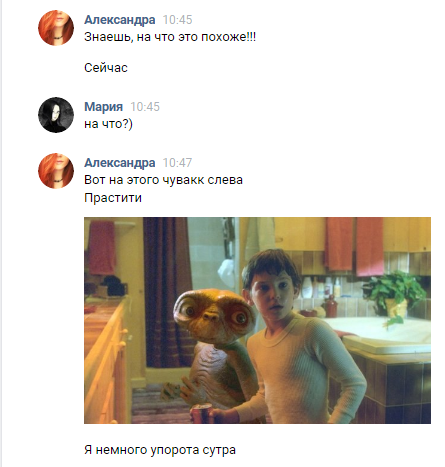445x467 pixels.
Task: Select the message 'Сейчас'
Action: pyautogui.click(x=106, y=68)
